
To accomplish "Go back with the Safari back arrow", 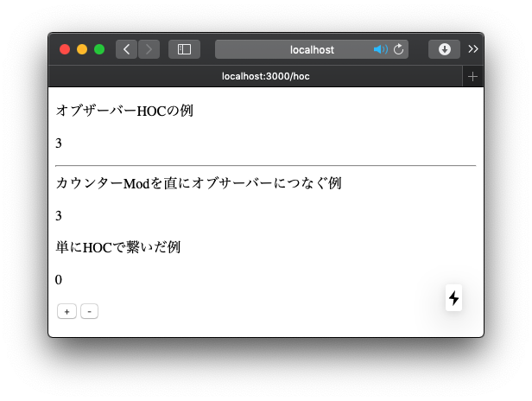I will [126, 49].
